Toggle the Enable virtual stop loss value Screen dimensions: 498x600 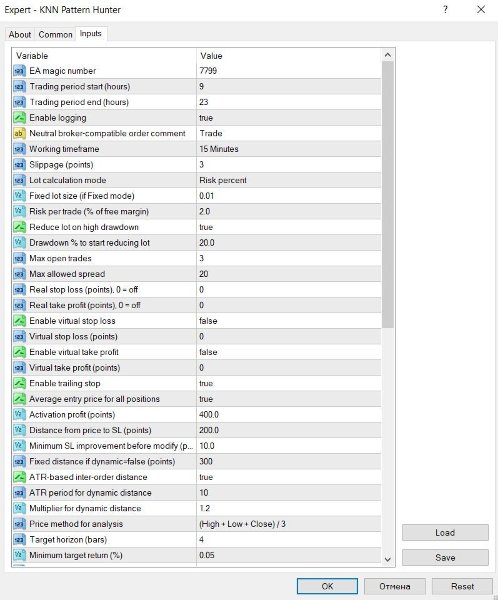(289, 321)
